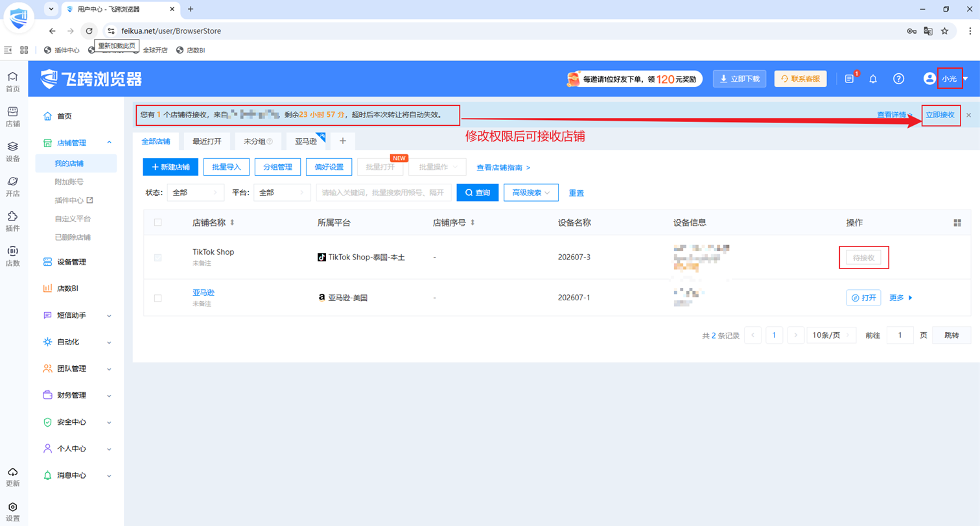Click the 前往 page number input

click(900, 335)
